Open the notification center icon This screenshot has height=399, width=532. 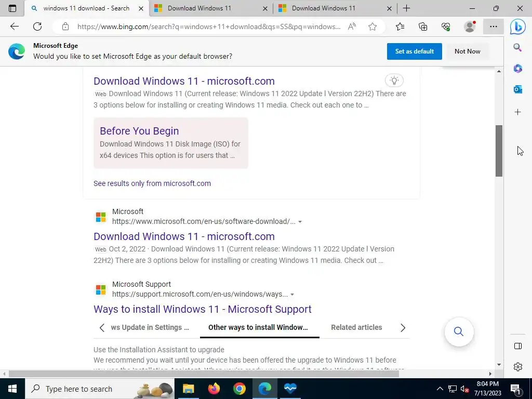pos(515,389)
